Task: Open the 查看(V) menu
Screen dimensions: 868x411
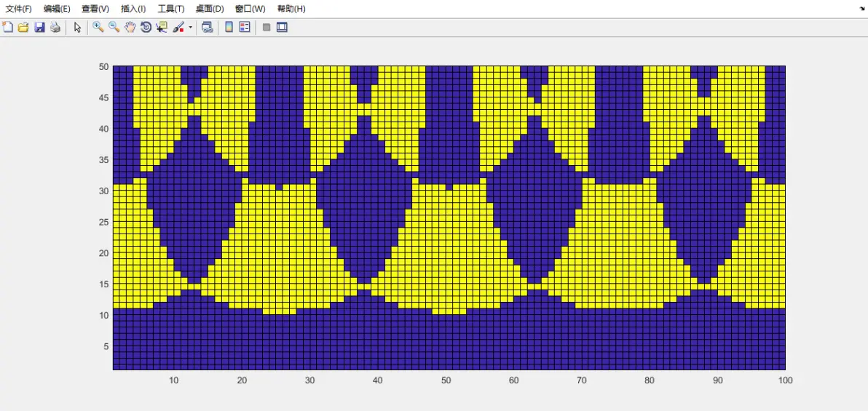Action: pos(95,9)
